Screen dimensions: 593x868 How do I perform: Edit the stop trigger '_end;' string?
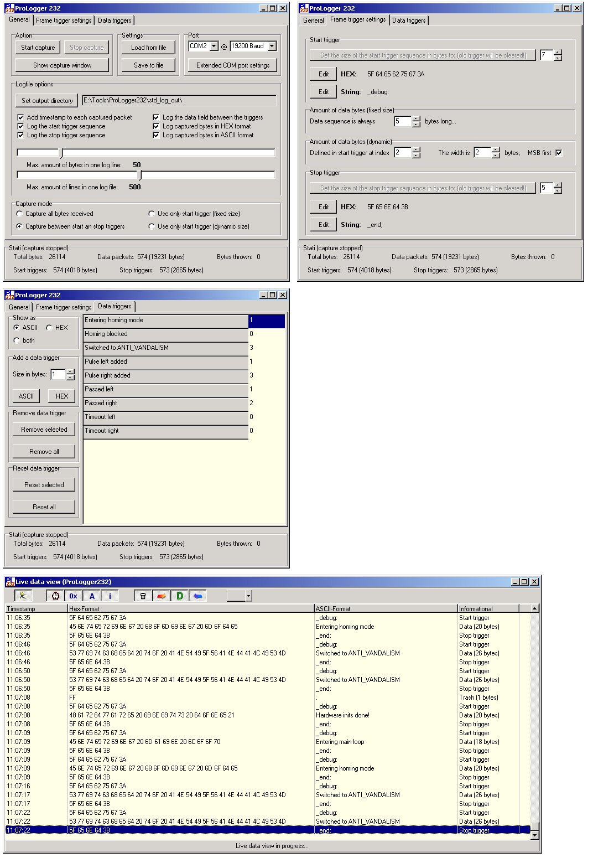point(324,225)
